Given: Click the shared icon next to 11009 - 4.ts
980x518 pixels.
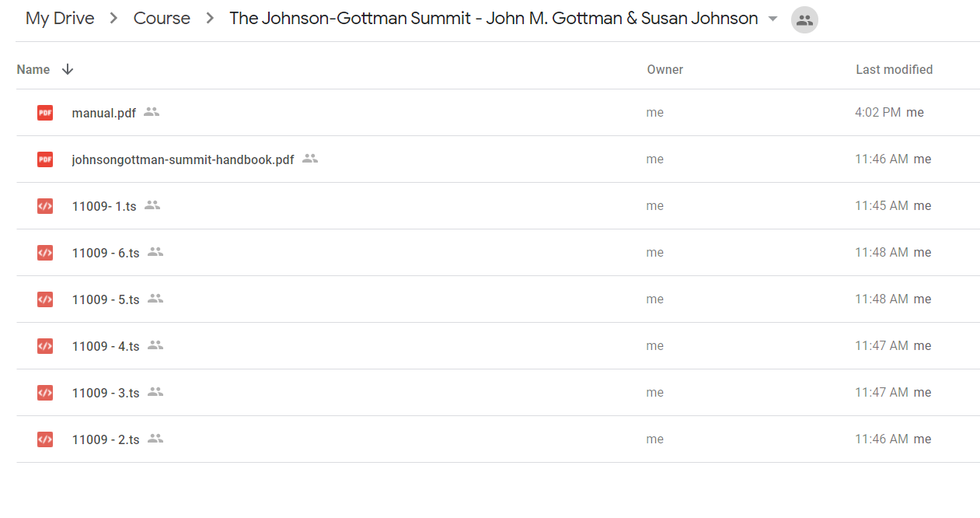Looking at the screenshot, I should pos(155,345).
